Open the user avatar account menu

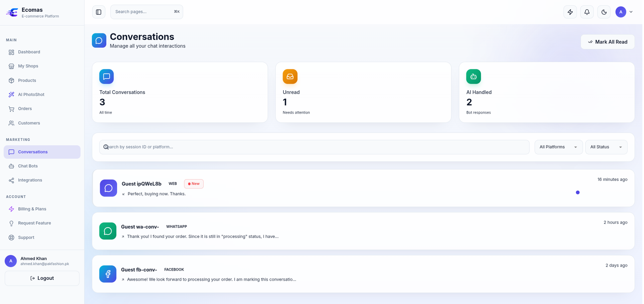624,12
